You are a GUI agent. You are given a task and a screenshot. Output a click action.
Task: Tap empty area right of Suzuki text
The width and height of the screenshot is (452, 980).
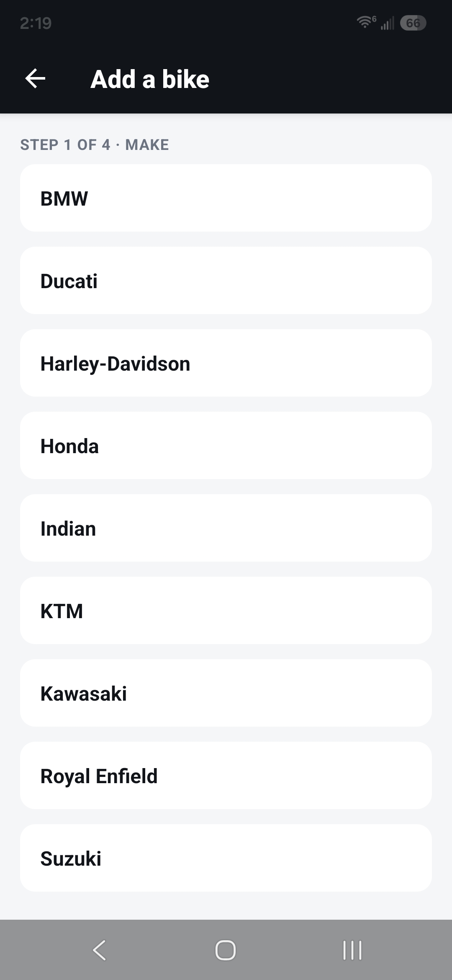(x=268, y=858)
